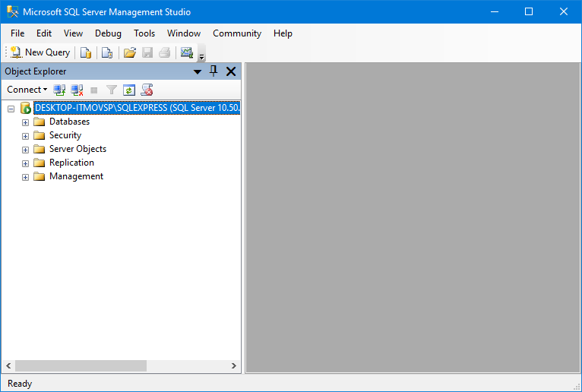Collapse the SQLEXPRESS server node
Screen dimensions: 582x392
pyautogui.click(x=11, y=109)
